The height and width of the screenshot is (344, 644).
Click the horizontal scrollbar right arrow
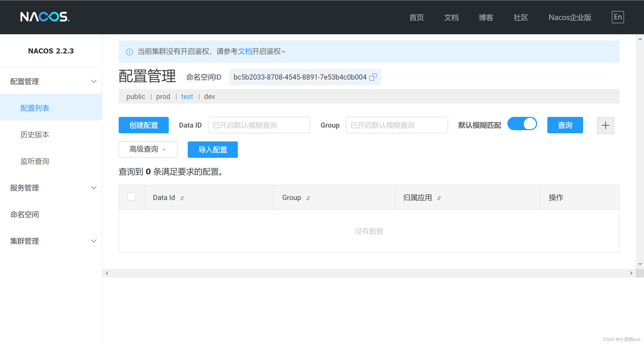(631, 273)
